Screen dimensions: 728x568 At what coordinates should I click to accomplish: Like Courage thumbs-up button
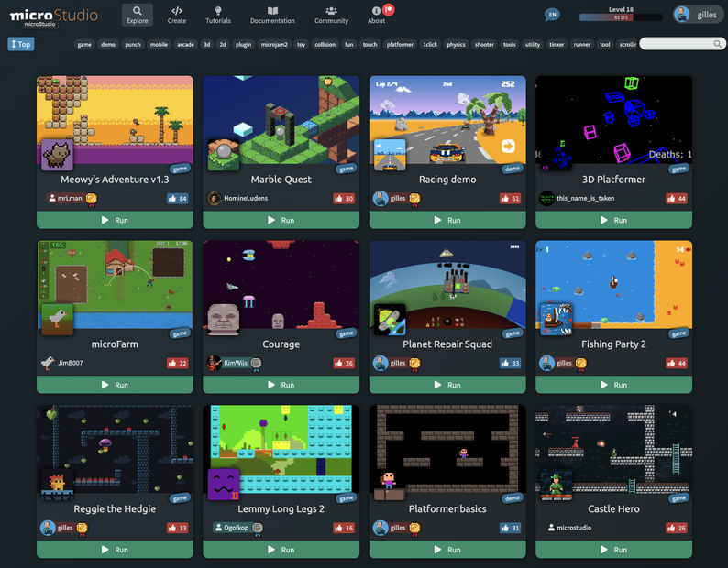(344, 364)
